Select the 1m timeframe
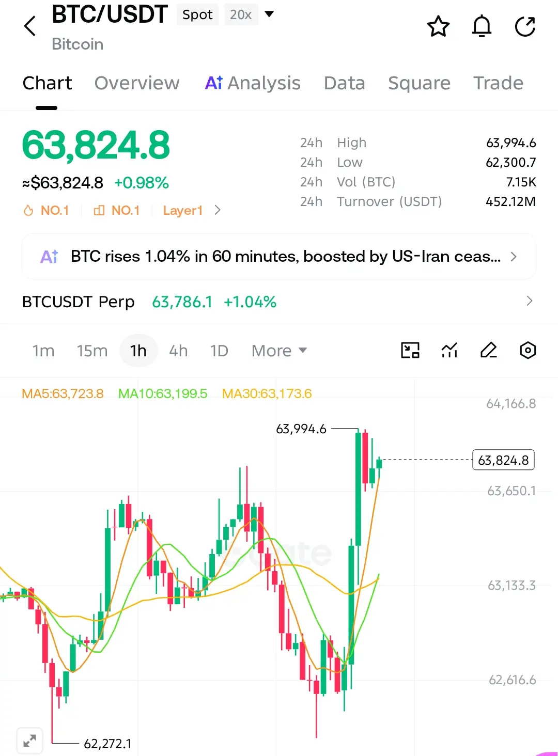The image size is (558, 756). [43, 351]
